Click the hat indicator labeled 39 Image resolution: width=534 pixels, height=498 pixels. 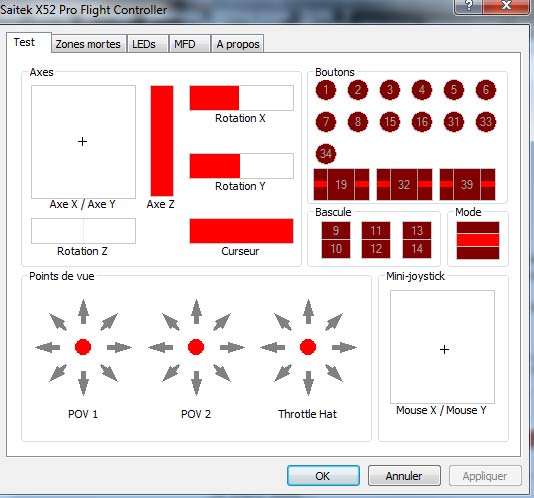(467, 184)
